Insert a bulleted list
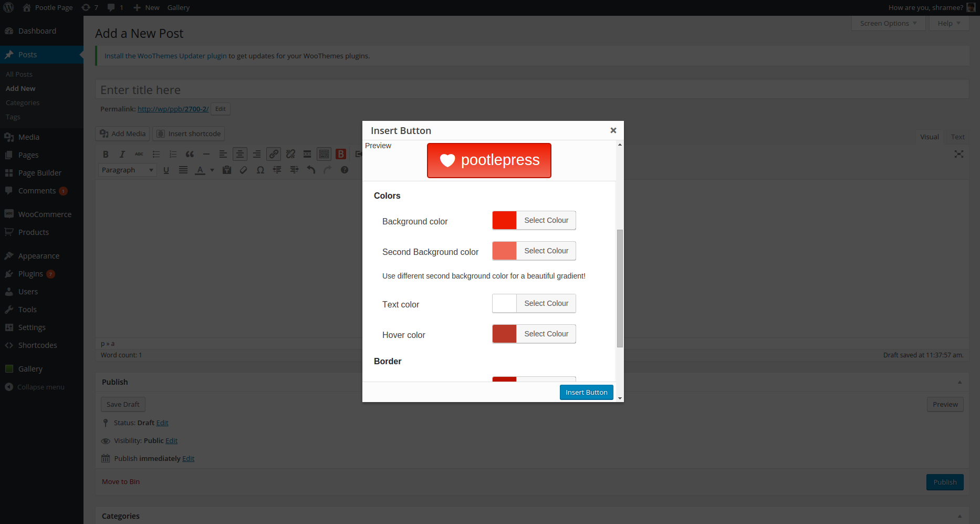The image size is (980, 524). (x=156, y=154)
